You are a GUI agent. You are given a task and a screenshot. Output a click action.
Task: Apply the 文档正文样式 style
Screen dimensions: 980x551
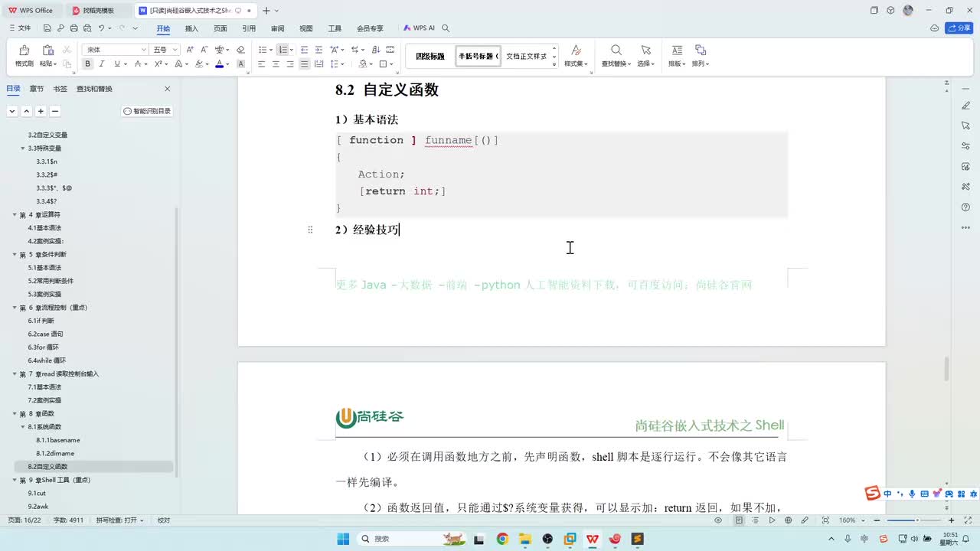point(527,56)
